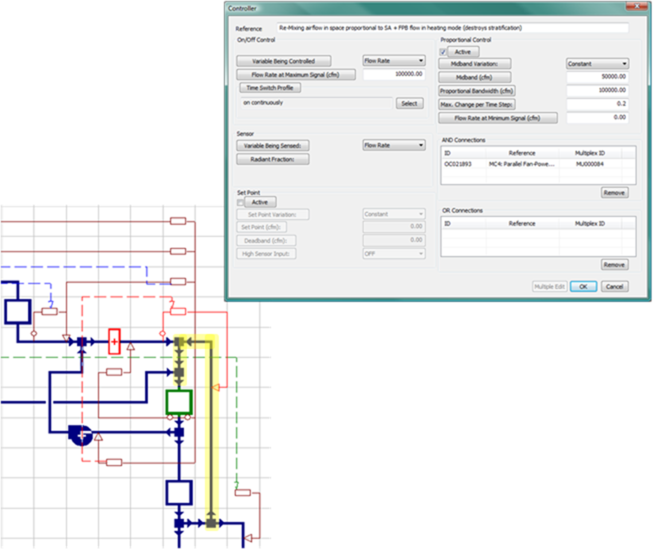Enable the Set Point Active checkbox

[x=241, y=201]
